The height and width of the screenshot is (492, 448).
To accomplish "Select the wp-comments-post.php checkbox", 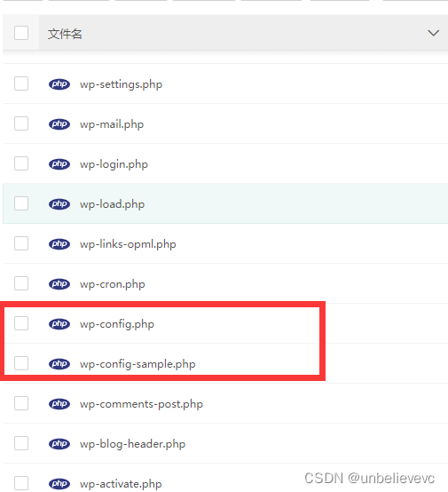I will coord(21,403).
